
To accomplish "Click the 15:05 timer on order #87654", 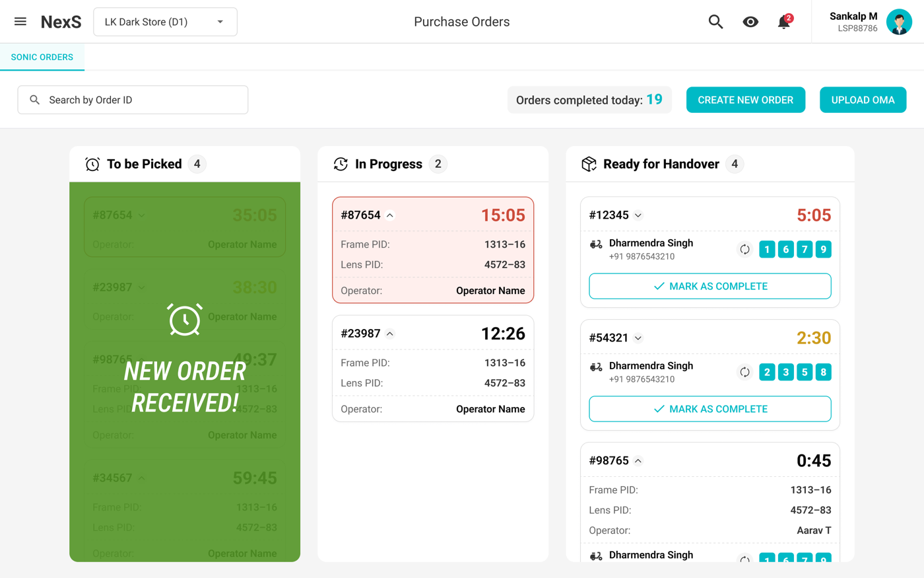I will [x=503, y=215].
